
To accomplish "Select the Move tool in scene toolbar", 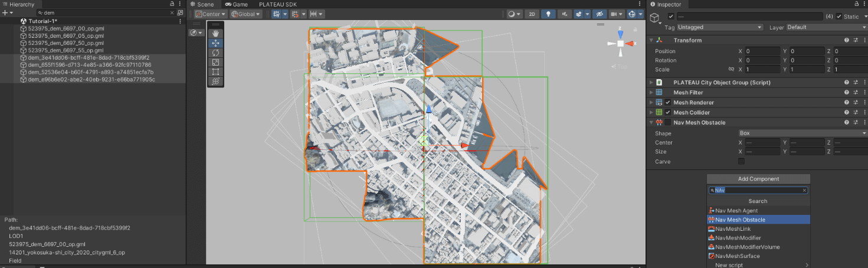I will [x=215, y=43].
